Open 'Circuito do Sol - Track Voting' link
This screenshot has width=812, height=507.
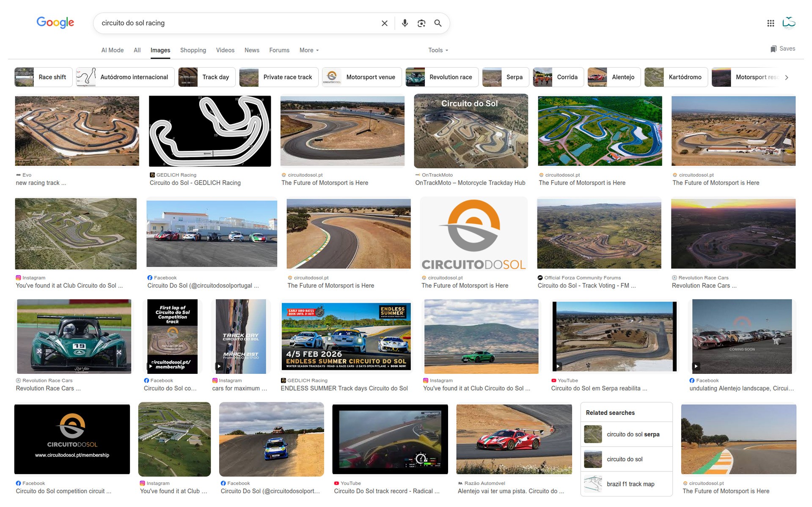coord(586,286)
